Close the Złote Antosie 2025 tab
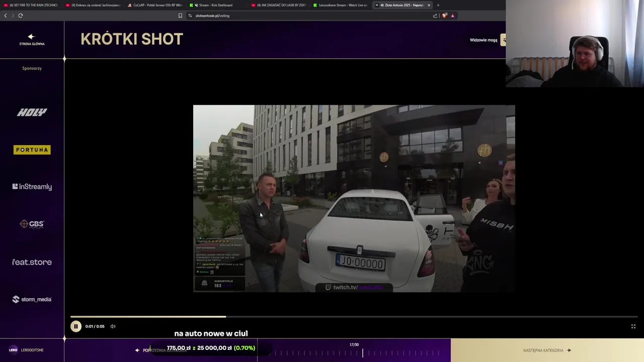Screen dimensions: 644x362 pos(429,5)
